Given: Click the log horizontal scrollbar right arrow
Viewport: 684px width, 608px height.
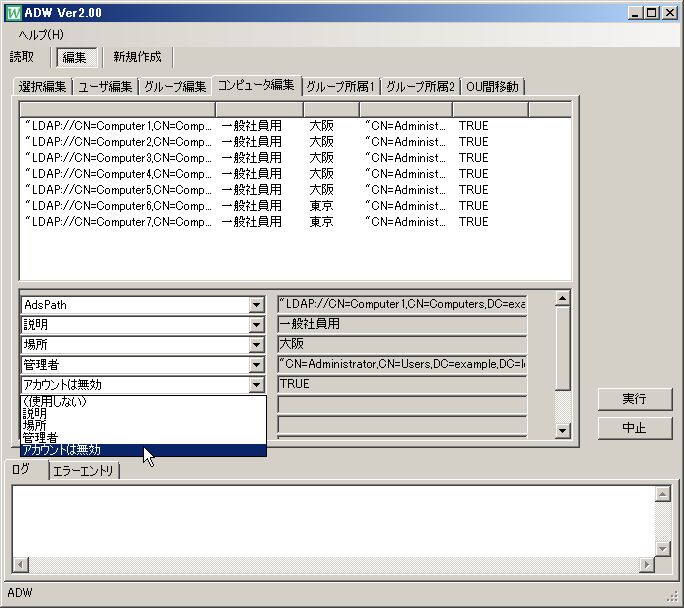Looking at the screenshot, I should point(647,565).
